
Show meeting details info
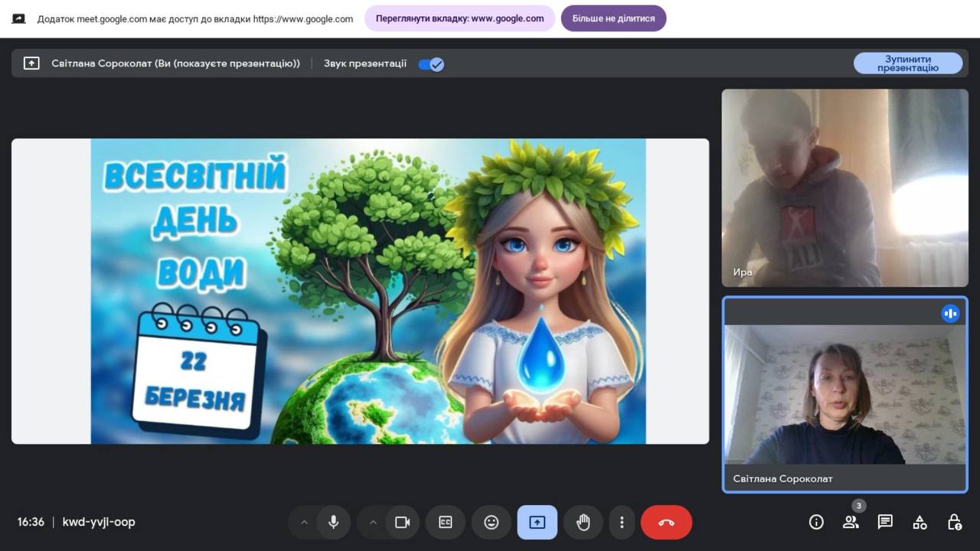click(816, 522)
